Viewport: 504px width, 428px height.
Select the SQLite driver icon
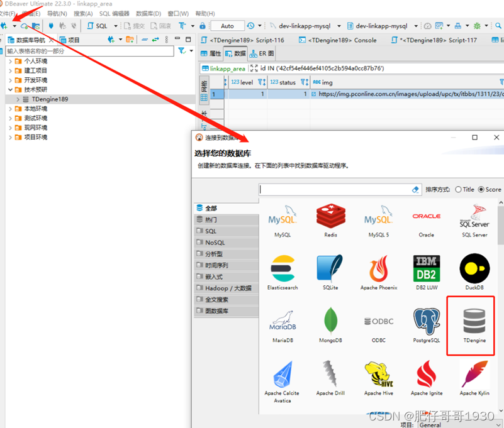330,273
